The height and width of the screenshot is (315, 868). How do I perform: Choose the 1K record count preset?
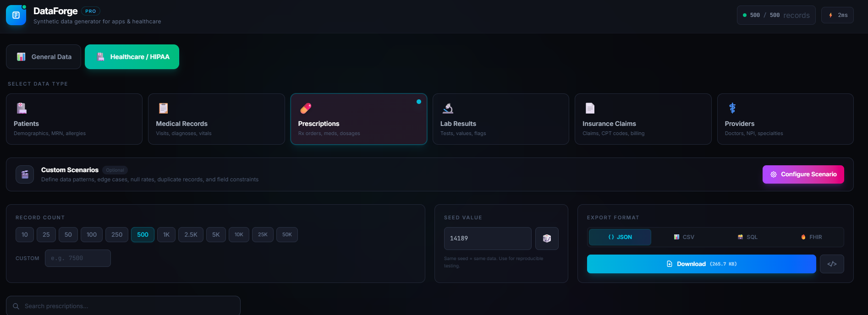point(166,235)
